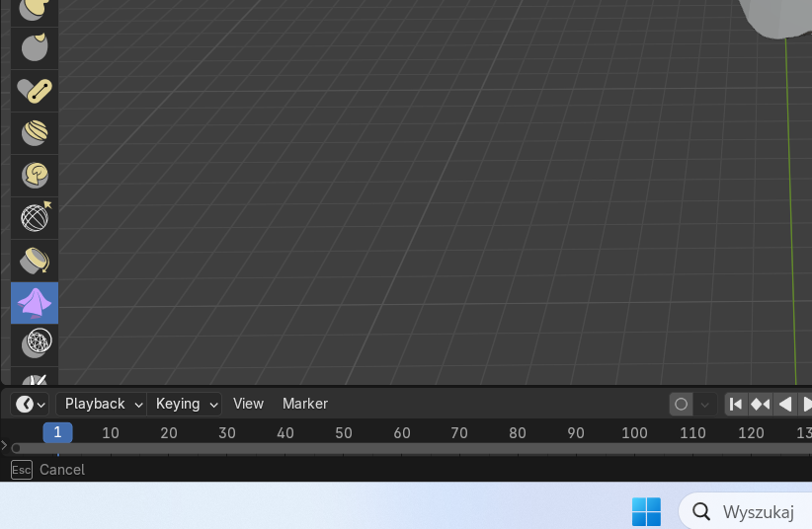This screenshot has width=812, height=529.
Task: Open the timeline View menu
Action: tap(248, 404)
